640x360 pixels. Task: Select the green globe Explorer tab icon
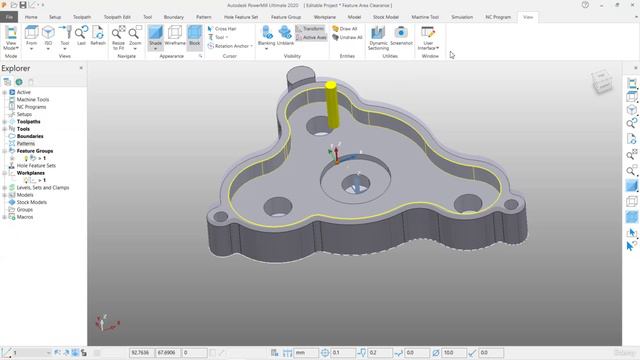(x=19, y=82)
